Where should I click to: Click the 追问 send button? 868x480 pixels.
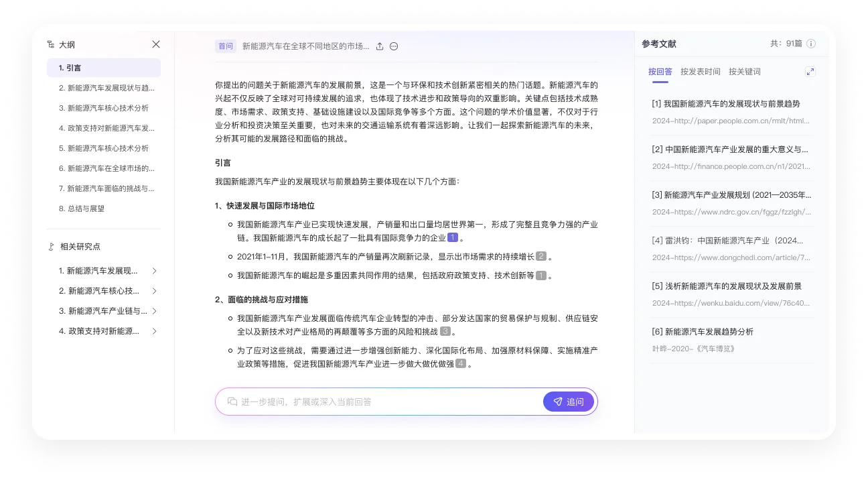tap(568, 402)
